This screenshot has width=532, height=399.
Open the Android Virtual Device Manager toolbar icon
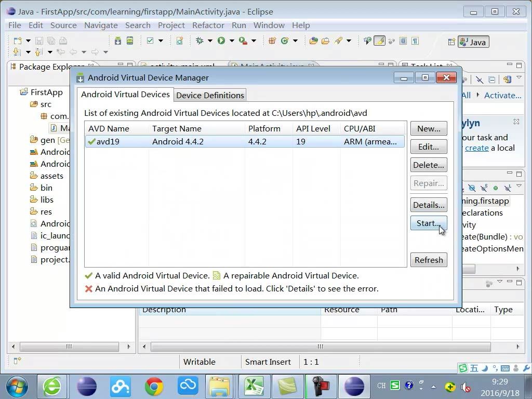pos(130,41)
